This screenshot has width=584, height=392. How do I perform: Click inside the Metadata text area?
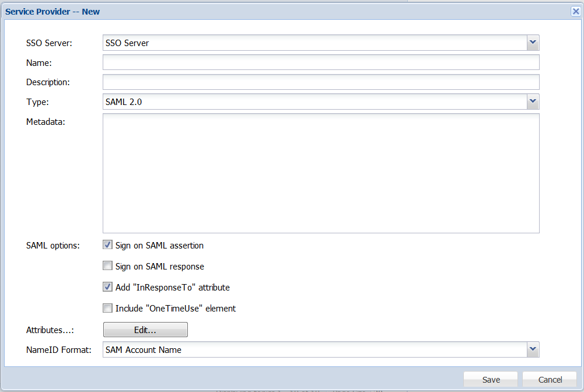pos(320,173)
